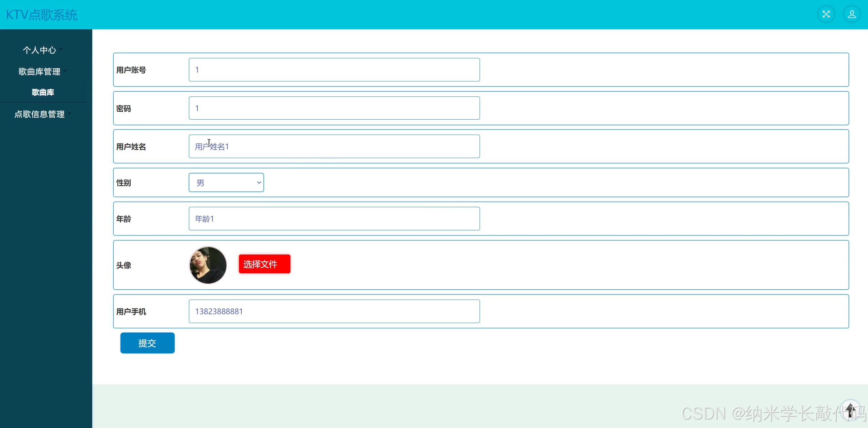Click the red 选择文件 button

(264, 264)
